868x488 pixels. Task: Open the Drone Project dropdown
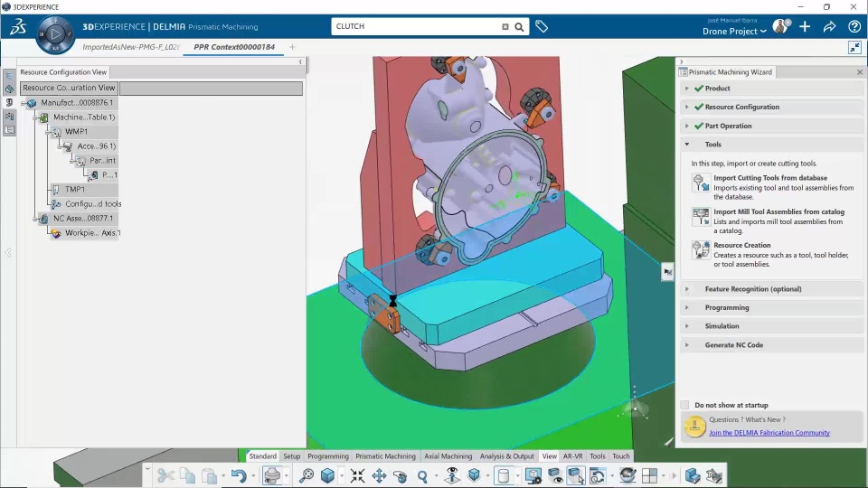[x=734, y=32]
